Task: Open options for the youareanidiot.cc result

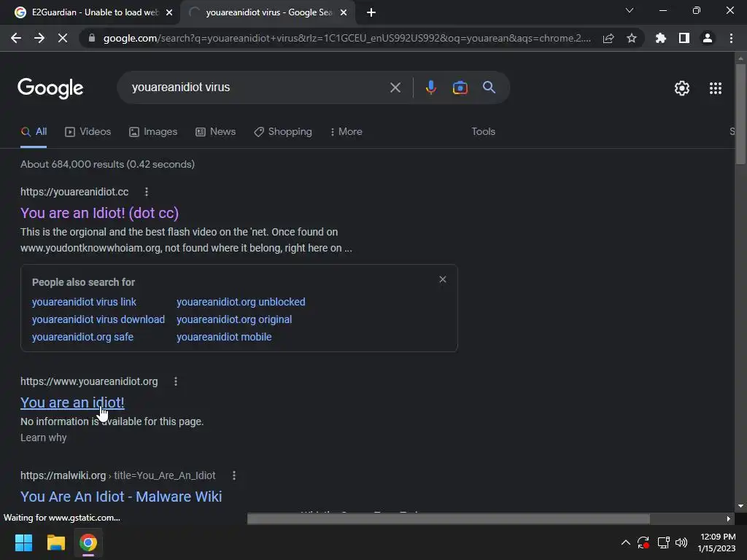Action: pyautogui.click(x=146, y=192)
